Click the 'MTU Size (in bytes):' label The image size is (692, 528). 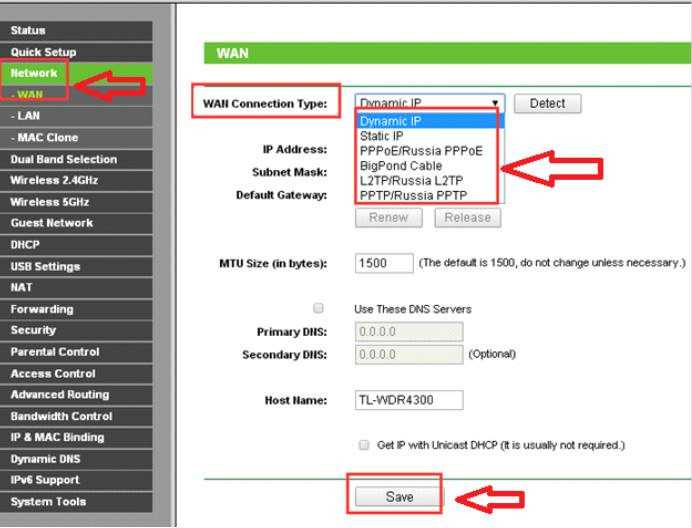tap(273, 264)
